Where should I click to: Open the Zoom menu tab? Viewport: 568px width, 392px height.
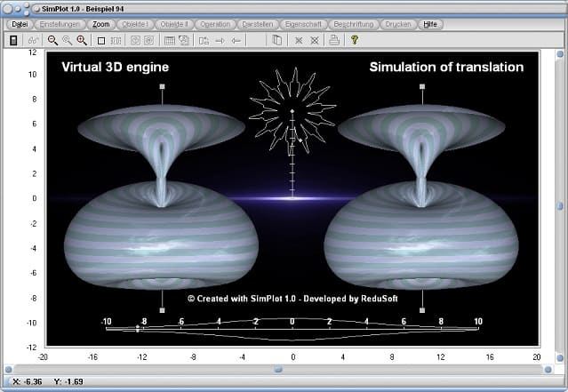point(101,24)
